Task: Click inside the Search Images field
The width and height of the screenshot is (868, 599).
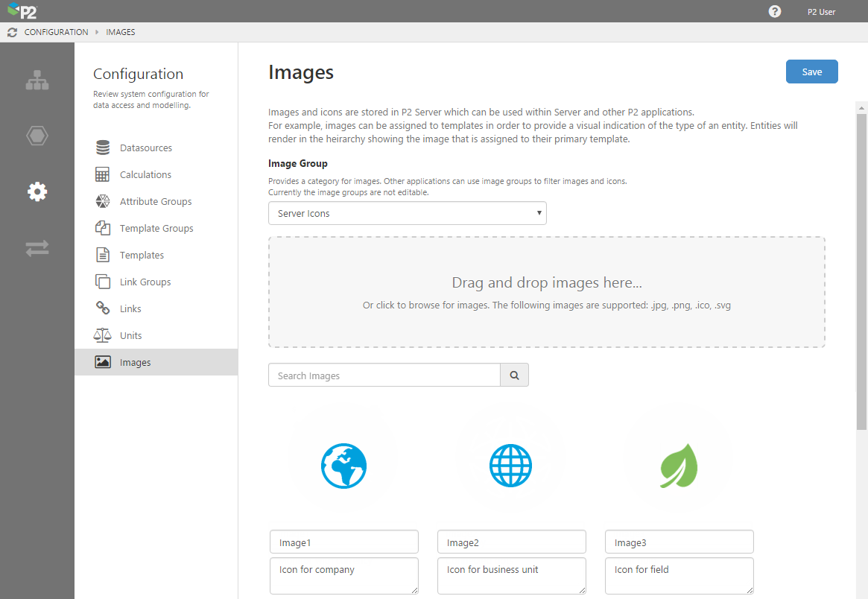Action: [384, 375]
